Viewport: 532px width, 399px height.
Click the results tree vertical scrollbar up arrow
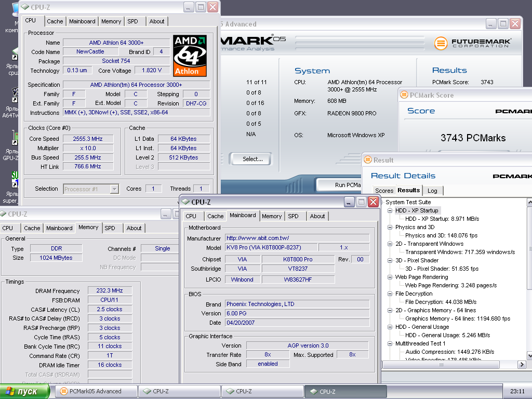tap(529, 202)
